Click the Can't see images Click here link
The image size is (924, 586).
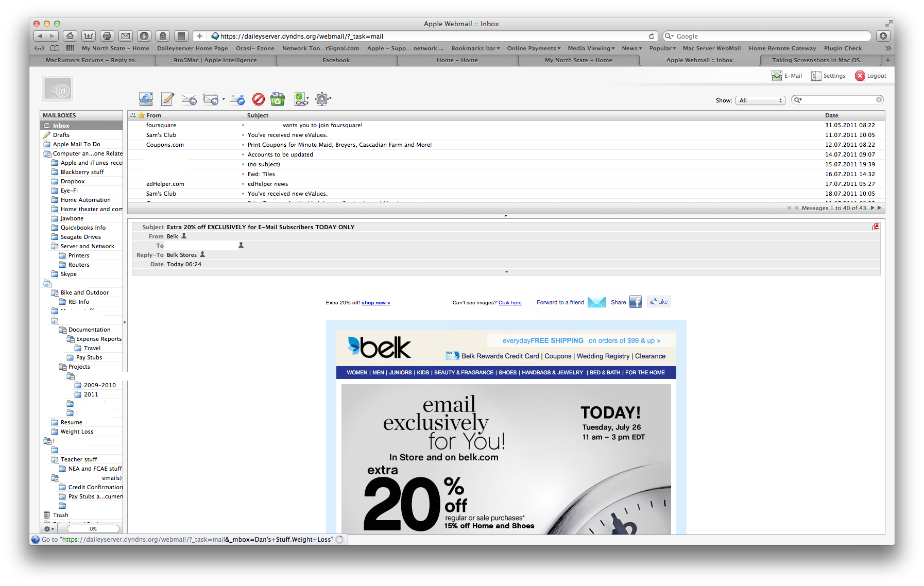click(510, 303)
